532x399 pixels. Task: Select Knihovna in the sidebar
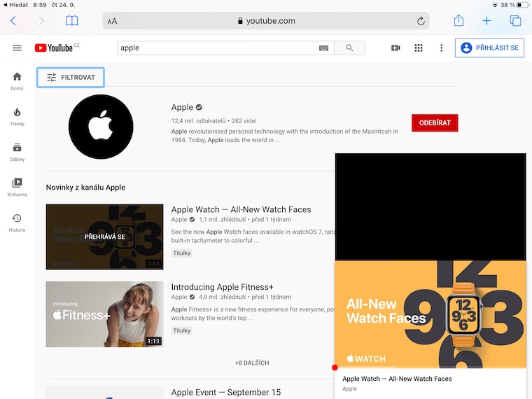(17, 188)
